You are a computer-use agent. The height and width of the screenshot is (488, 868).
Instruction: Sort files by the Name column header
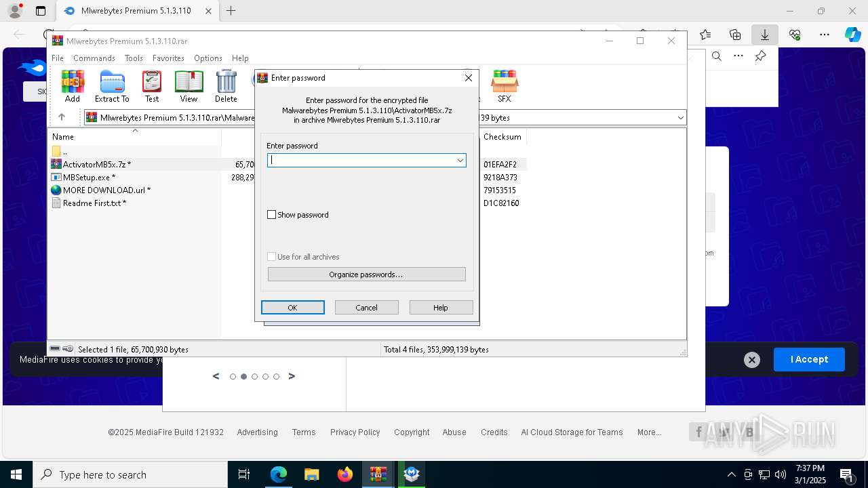tap(136, 136)
